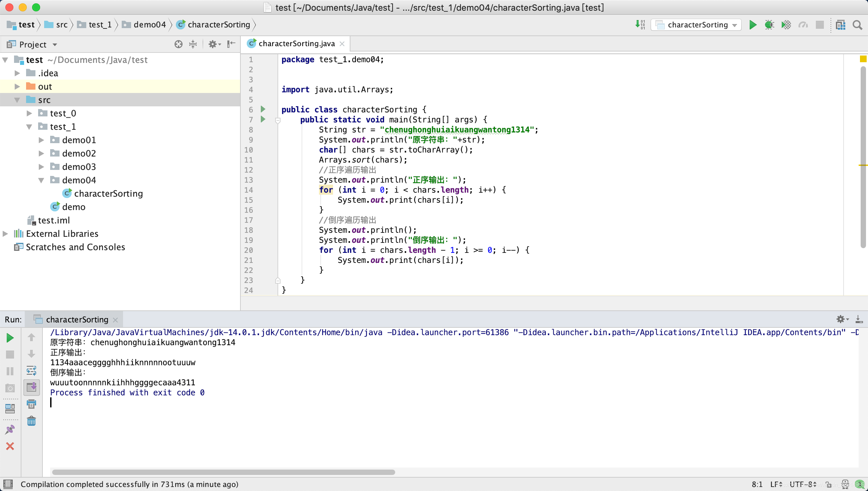Image resolution: width=868 pixels, height=491 pixels.
Task: Collapse the src folder
Action: [17, 100]
